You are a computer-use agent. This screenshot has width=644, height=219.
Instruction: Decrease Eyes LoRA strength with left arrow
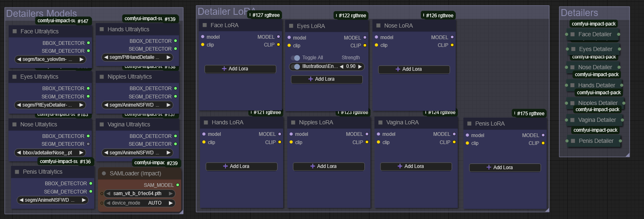click(341, 66)
